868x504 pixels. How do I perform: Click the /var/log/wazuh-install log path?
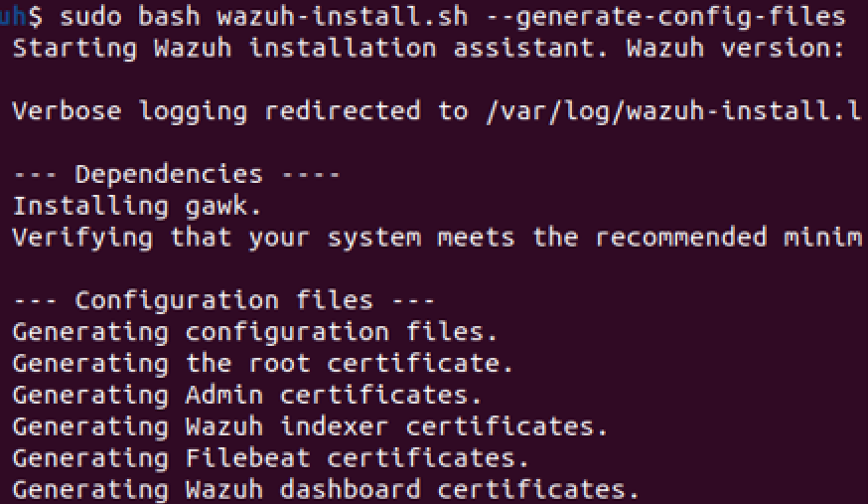click(673, 111)
